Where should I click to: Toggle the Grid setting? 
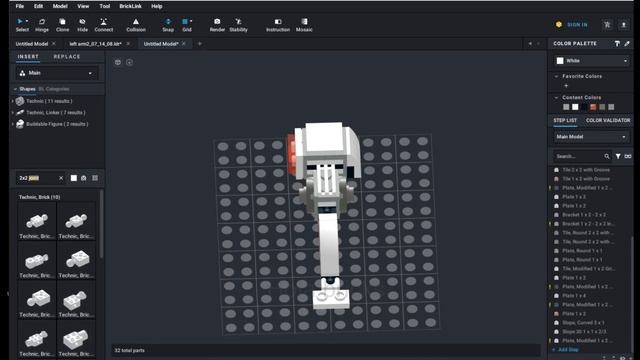pos(186,25)
